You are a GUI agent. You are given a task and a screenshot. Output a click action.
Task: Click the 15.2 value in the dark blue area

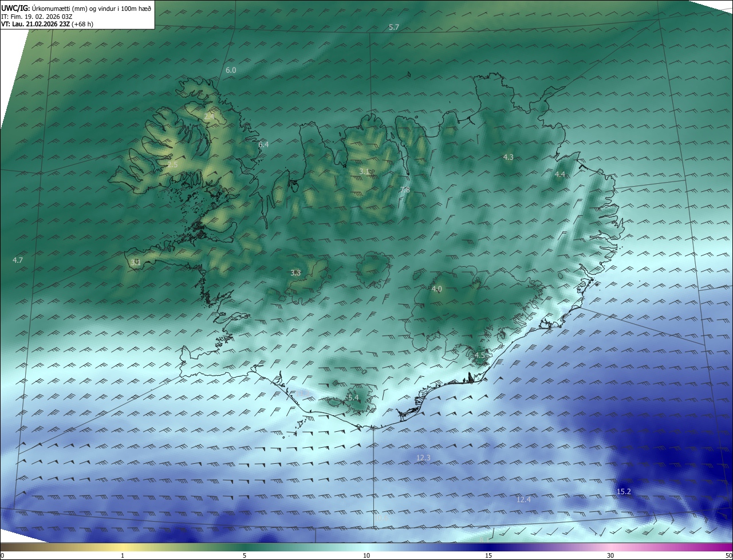[x=624, y=491]
